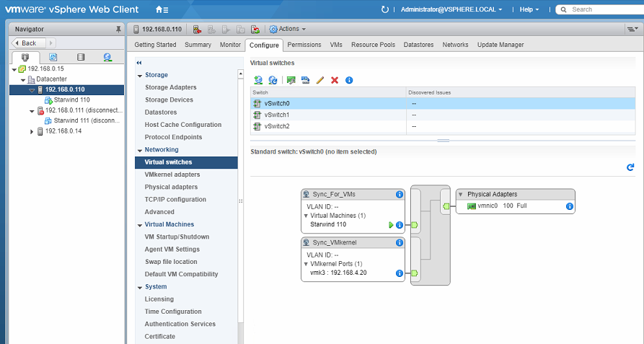The image size is (644, 344).
Task: Open TCP/IP configuration page
Action: pos(175,200)
